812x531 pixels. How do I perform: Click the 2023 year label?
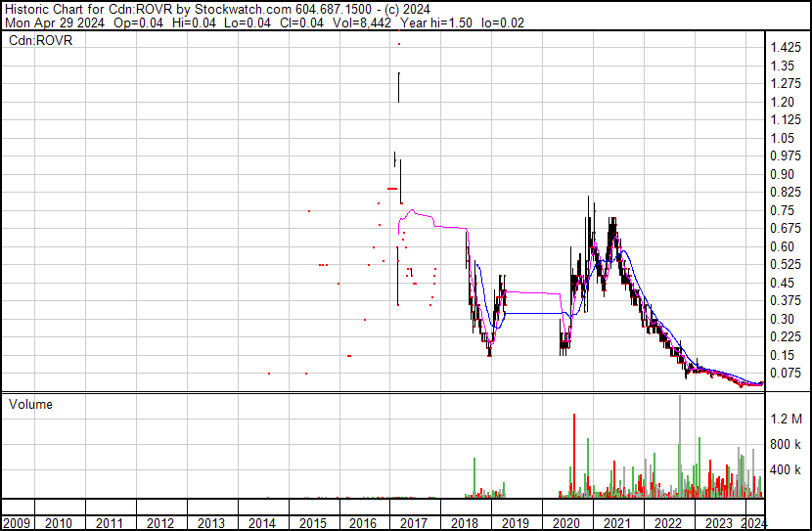[x=719, y=523]
